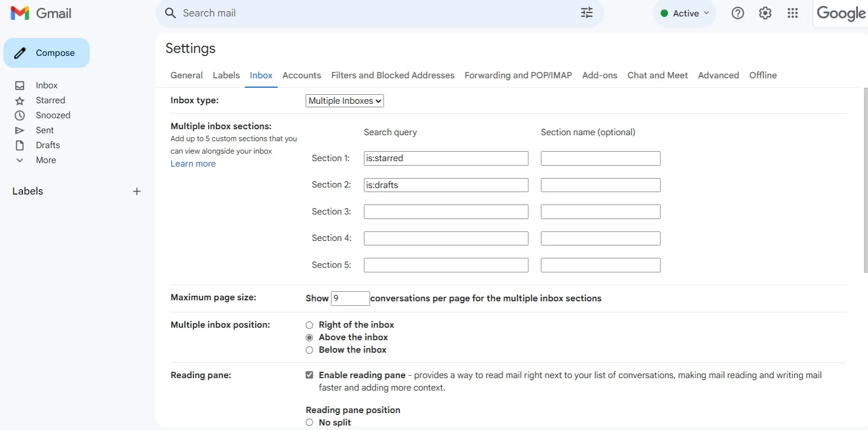Open the Help support icon
This screenshot has height=430, width=868.
(x=737, y=13)
